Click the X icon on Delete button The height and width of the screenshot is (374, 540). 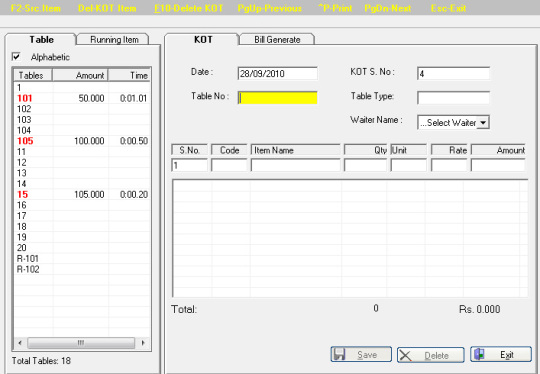(x=405, y=355)
